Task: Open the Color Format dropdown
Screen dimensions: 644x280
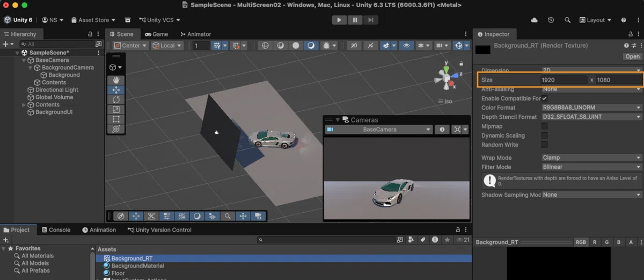Action: [592, 107]
